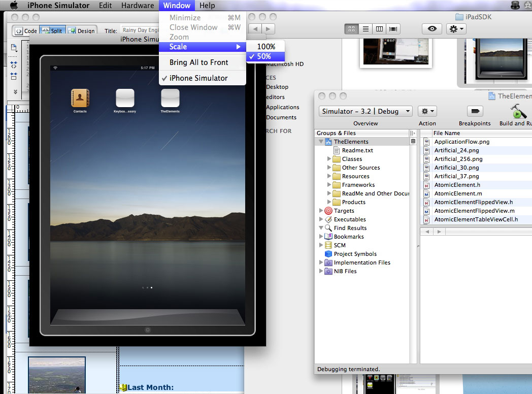532x394 pixels.
Task: Open the Contacts app in the simulator
Action: pos(80,97)
